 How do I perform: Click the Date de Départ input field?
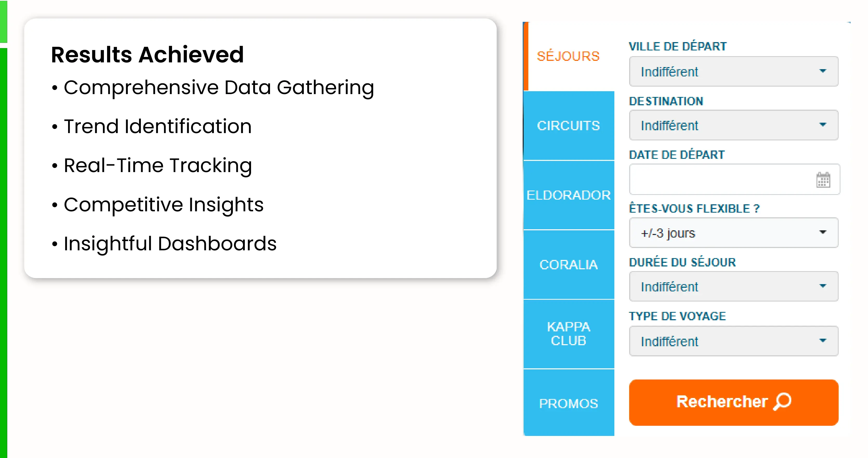(x=721, y=179)
